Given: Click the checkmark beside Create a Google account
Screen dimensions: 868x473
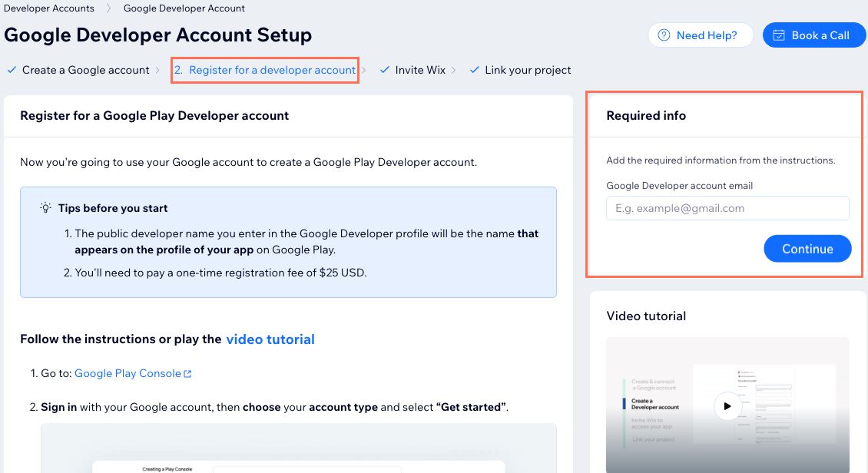Looking at the screenshot, I should pyautogui.click(x=12, y=70).
